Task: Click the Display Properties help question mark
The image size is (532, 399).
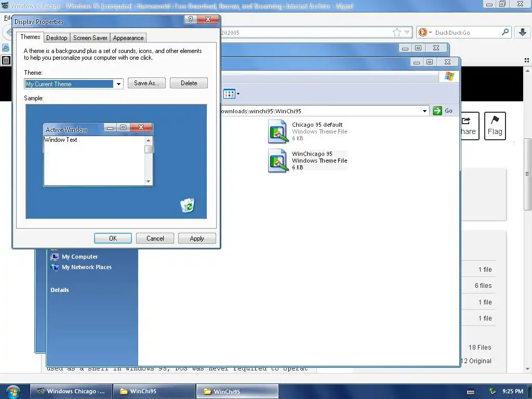Action: pyautogui.click(x=190, y=19)
